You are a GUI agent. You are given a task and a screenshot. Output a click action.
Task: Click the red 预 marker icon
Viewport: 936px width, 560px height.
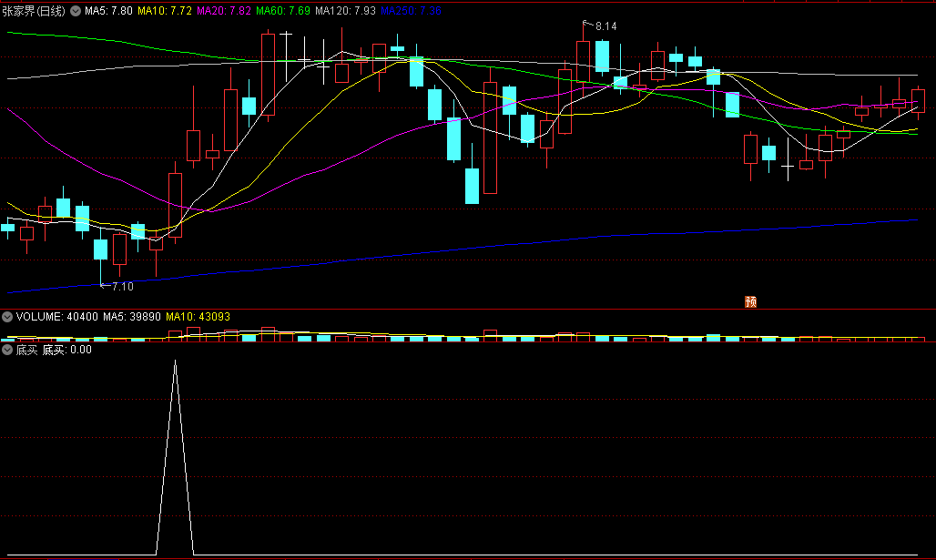tap(751, 302)
